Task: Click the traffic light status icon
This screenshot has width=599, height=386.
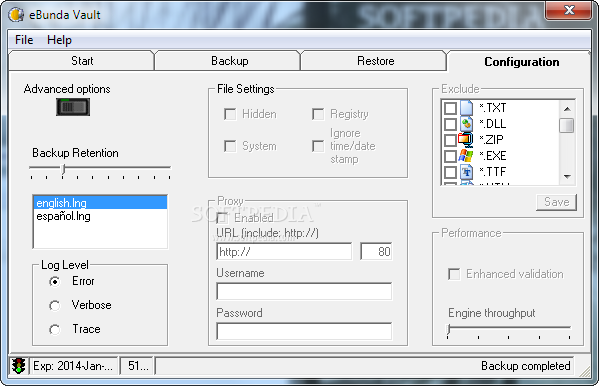Action: click(x=18, y=366)
